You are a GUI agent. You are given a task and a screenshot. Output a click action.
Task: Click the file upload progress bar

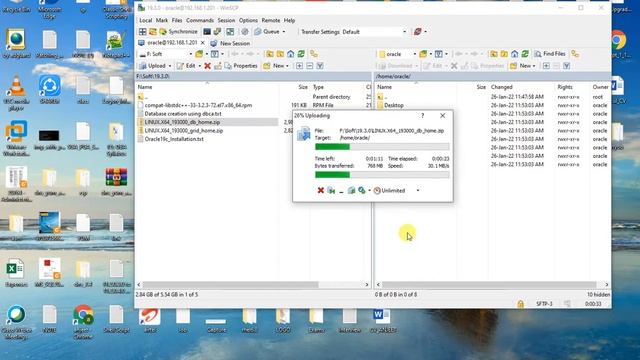pyautogui.click(x=382, y=147)
